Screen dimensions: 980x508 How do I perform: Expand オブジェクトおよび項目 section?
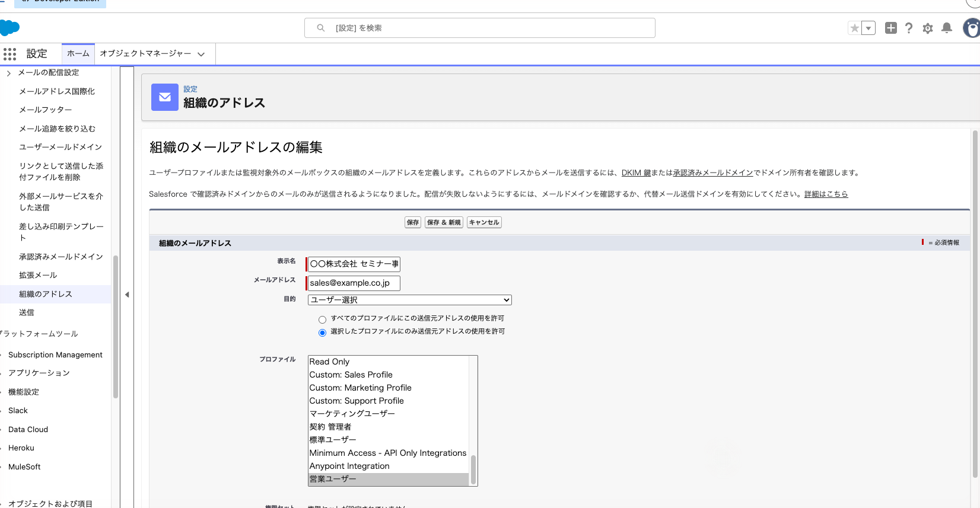tap(50, 503)
